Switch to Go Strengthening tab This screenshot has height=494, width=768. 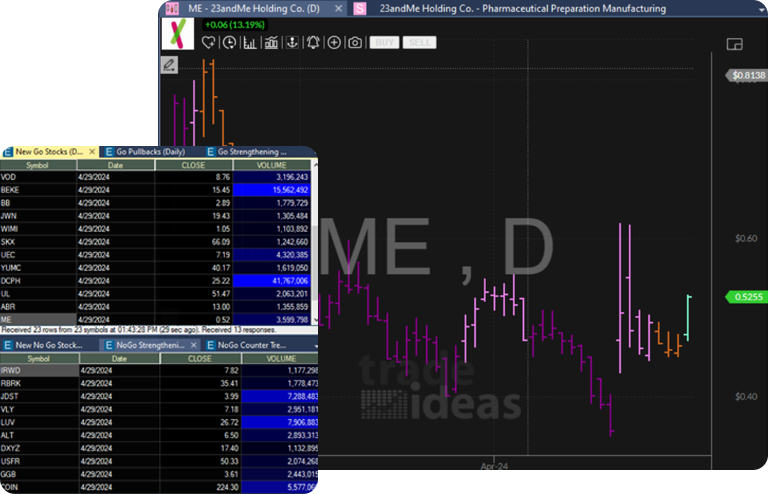(x=252, y=152)
